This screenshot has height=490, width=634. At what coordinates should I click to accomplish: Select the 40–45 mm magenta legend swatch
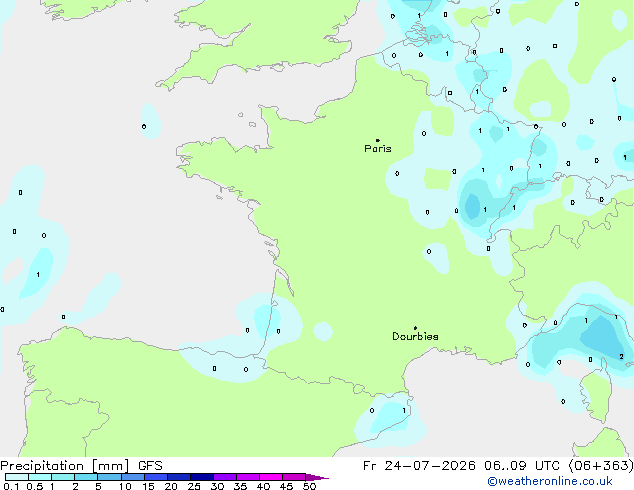pos(271,477)
